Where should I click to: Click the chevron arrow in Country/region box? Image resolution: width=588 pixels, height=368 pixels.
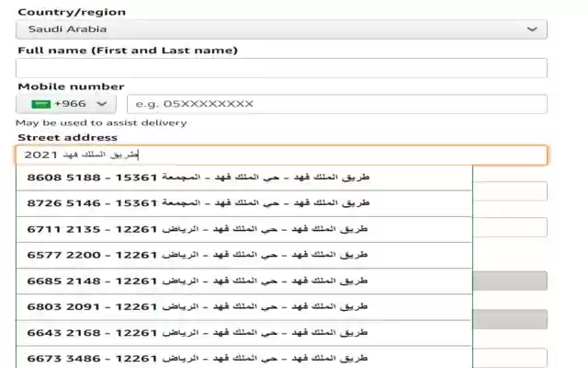(532, 29)
